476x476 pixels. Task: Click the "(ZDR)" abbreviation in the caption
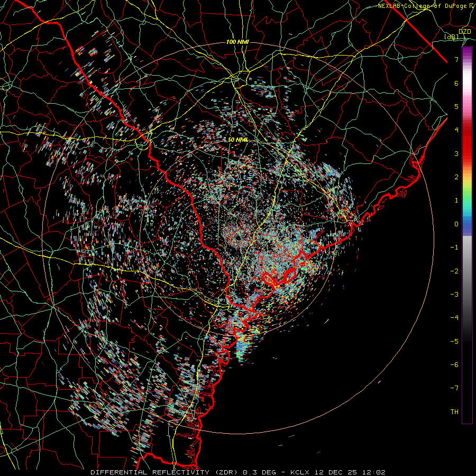coord(225,472)
